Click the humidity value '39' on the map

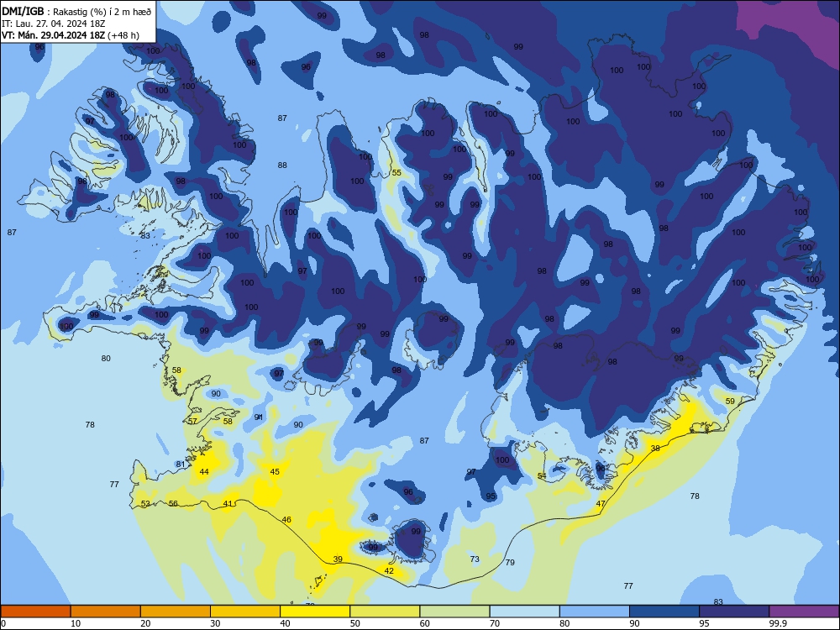pos(338,559)
